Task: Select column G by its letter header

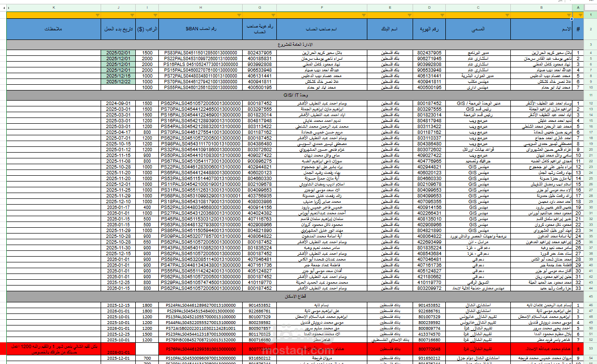Action: click(x=260, y=7)
